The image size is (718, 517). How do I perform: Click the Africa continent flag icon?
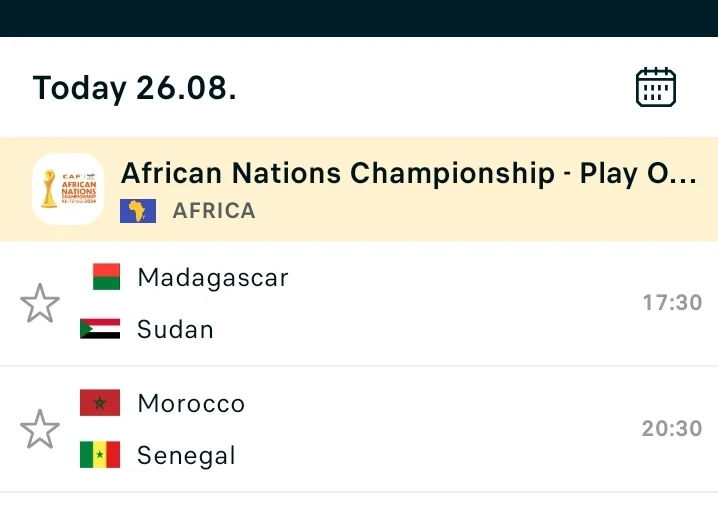[138, 211]
